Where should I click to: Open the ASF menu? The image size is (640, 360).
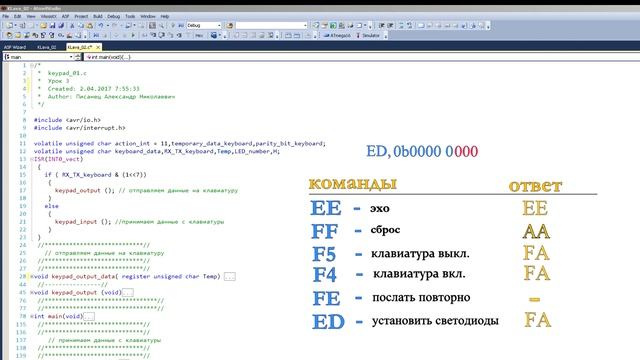(65, 16)
